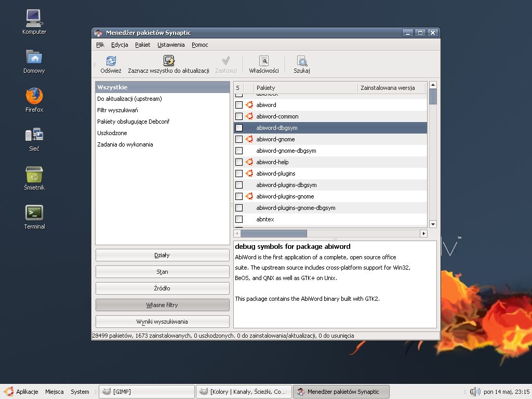Open the Plik menu
Screen dimensions: 532x399
(x=100, y=45)
